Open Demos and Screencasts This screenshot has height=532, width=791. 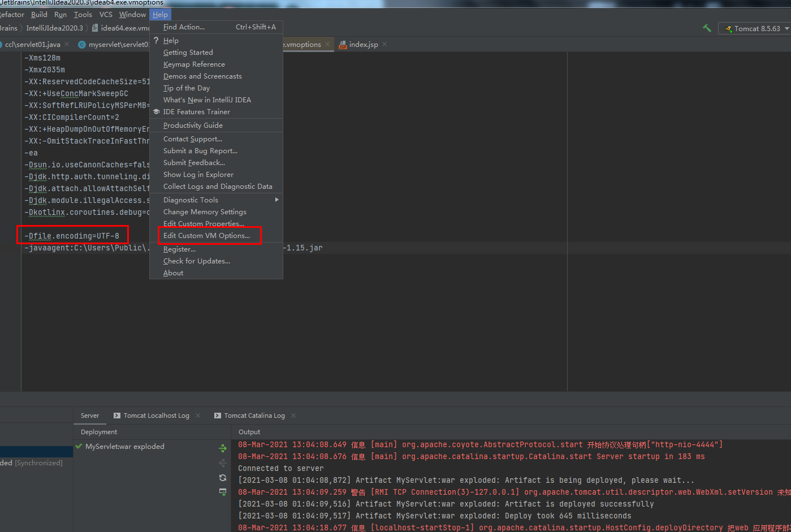click(216, 76)
